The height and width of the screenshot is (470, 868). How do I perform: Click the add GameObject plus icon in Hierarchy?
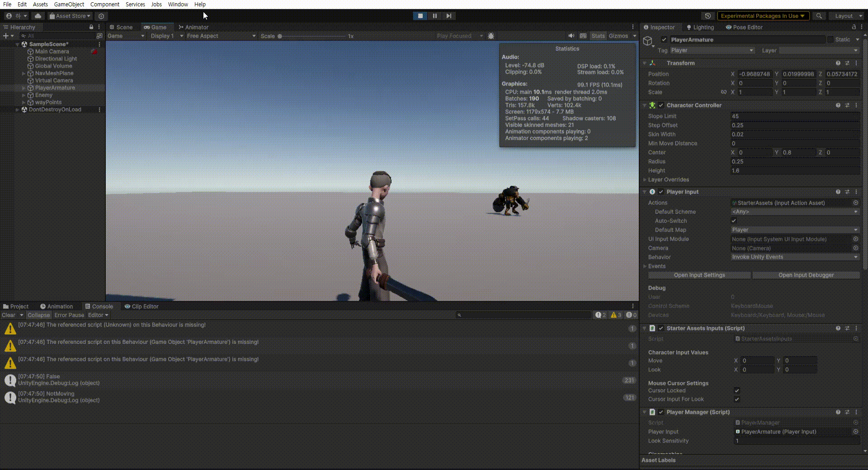tap(5, 36)
